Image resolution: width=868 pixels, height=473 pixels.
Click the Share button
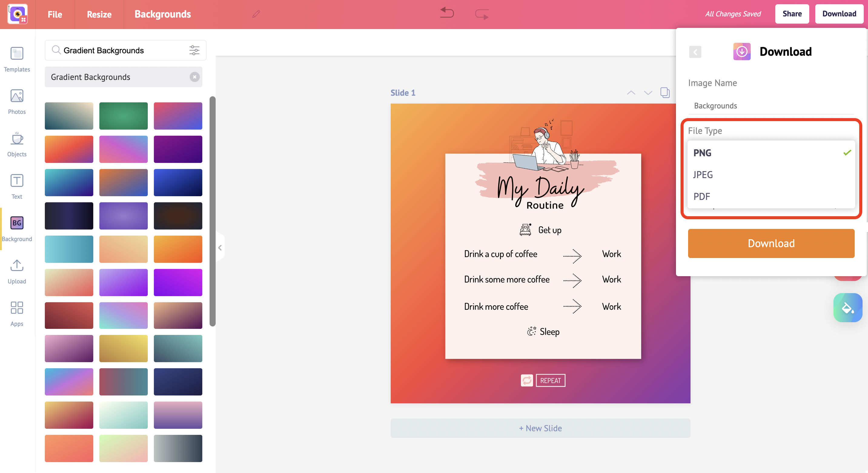791,13
